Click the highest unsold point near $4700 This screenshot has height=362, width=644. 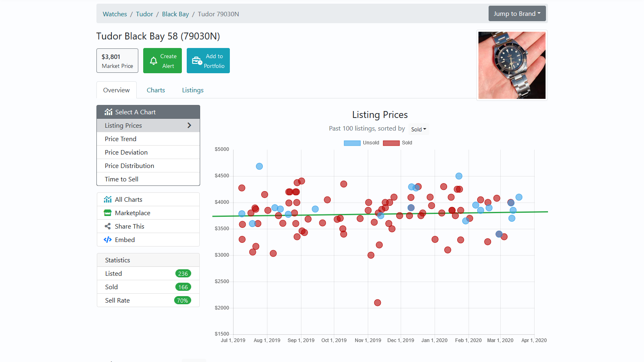coord(259,166)
